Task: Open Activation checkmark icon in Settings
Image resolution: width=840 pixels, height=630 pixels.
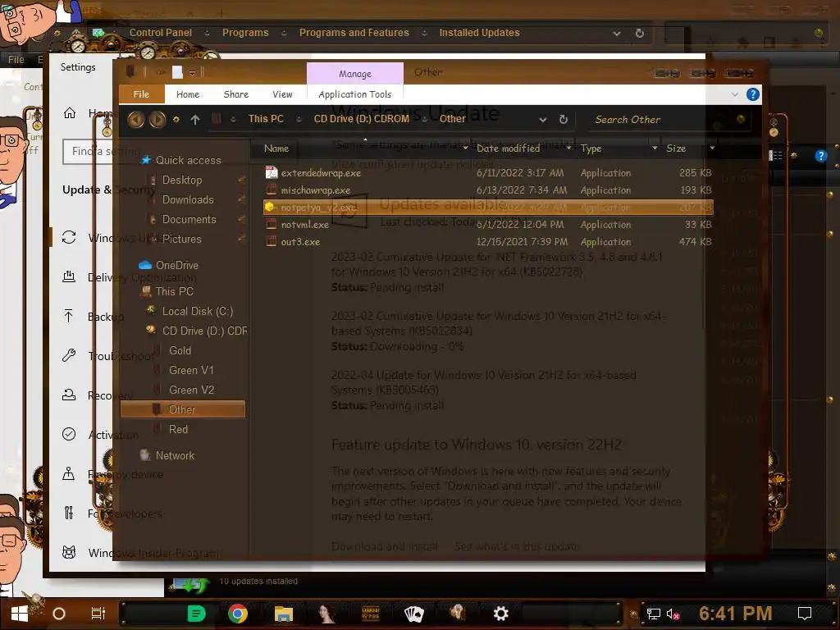Action: tap(69, 434)
